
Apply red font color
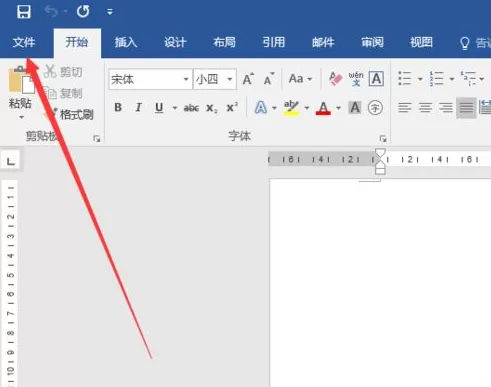pyautogui.click(x=323, y=108)
